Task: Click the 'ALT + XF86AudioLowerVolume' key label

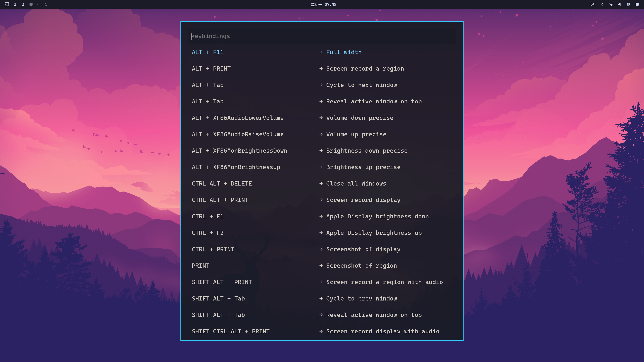Action: 237,118
